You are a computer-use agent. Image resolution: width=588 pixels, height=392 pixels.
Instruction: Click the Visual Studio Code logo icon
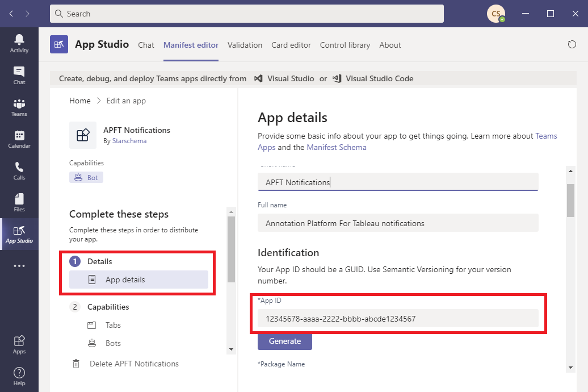[337, 78]
